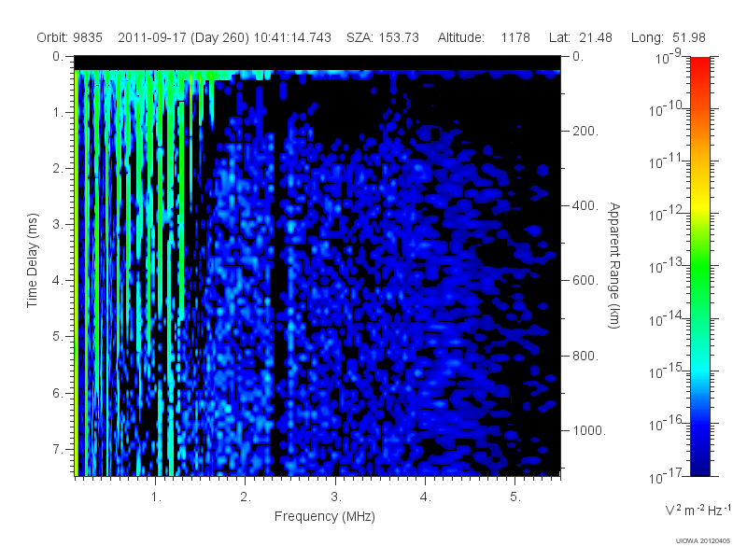Select the 2011-09-17 (Day 260) date label

(x=184, y=37)
